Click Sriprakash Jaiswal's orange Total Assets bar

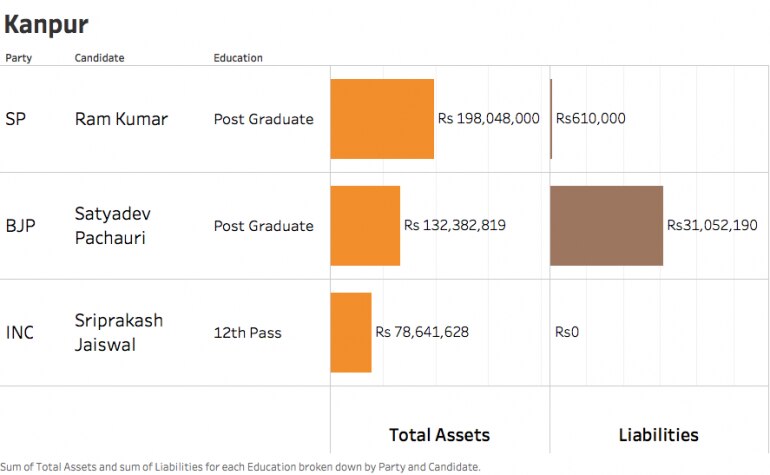(x=351, y=332)
